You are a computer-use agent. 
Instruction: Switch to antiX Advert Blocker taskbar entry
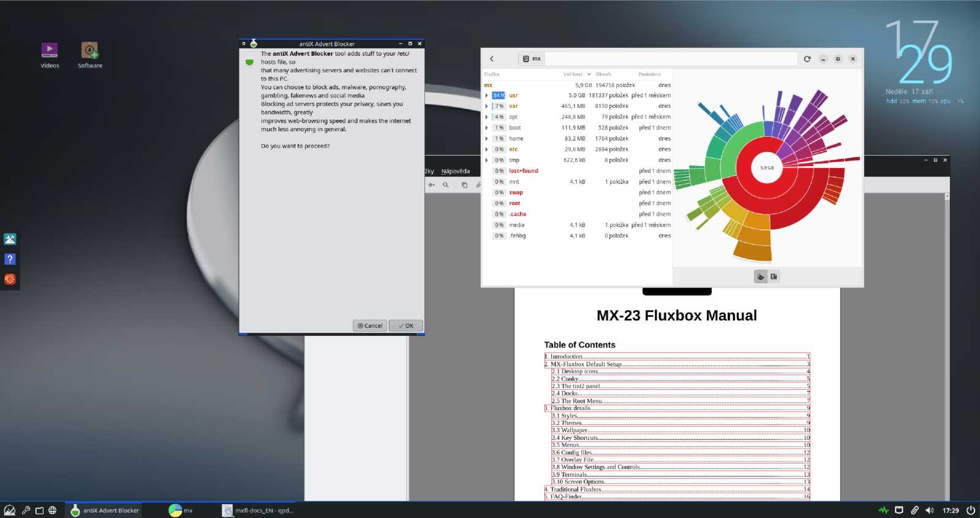pyautogui.click(x=104, y=510)
